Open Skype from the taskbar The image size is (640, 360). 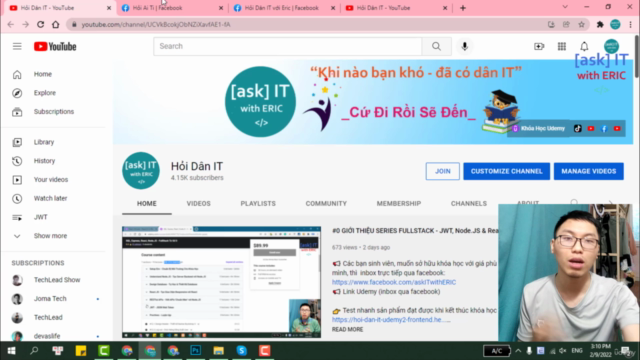coord(242,351)
